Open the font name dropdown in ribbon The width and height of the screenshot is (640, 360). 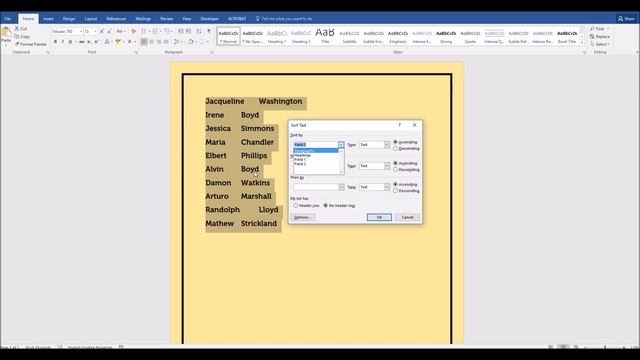80,31
